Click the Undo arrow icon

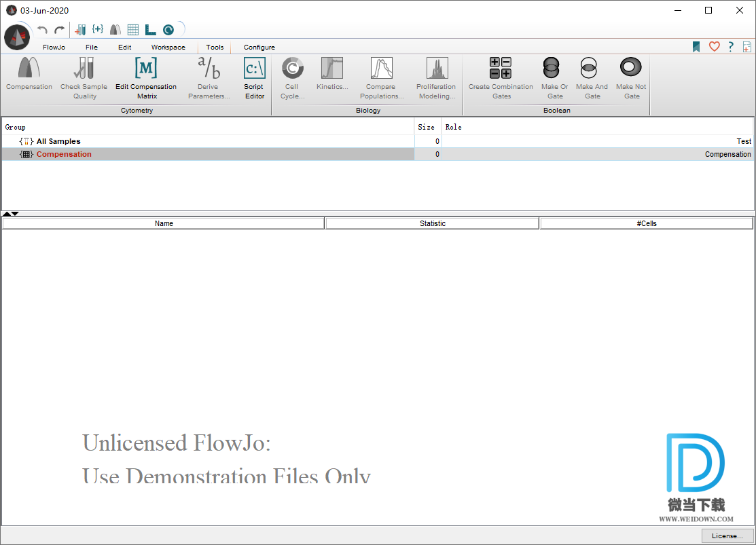pos(42,30)
